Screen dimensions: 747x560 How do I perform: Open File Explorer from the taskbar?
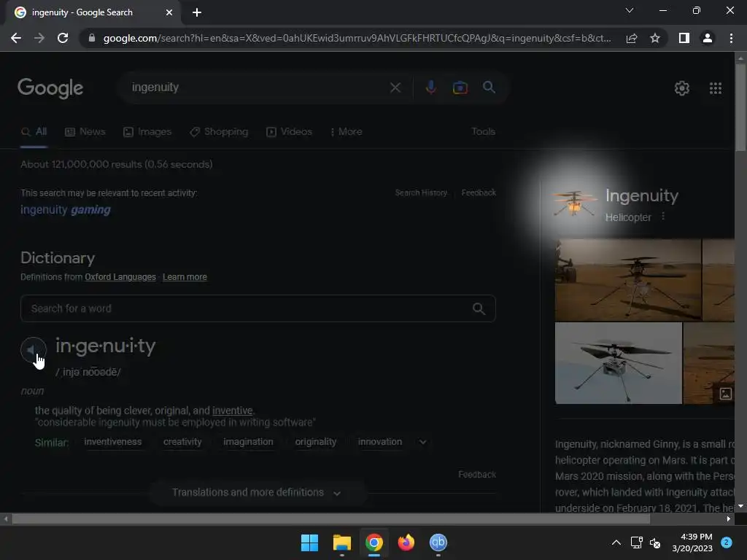(x=341, y=542)
